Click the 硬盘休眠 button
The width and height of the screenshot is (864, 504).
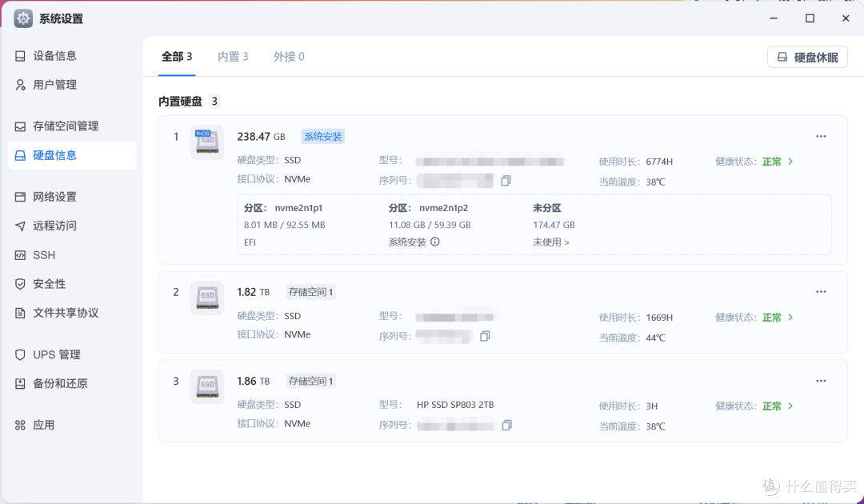[x=807, y=58]
